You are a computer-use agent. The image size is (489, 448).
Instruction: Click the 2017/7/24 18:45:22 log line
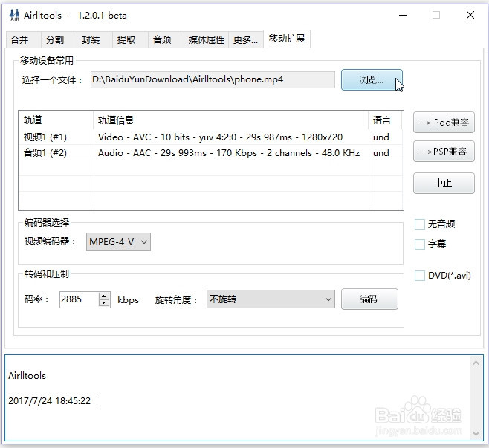(x=49, y=400)
